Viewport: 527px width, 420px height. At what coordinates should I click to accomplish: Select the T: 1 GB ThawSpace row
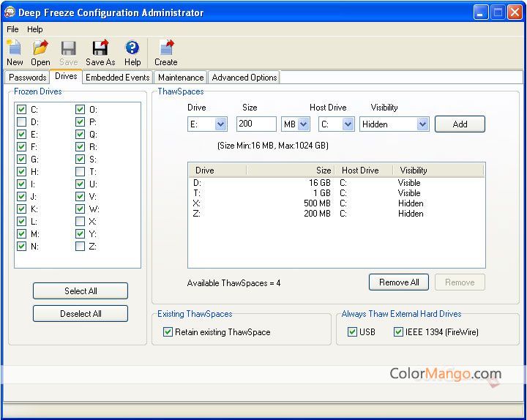tap(336, 193)
